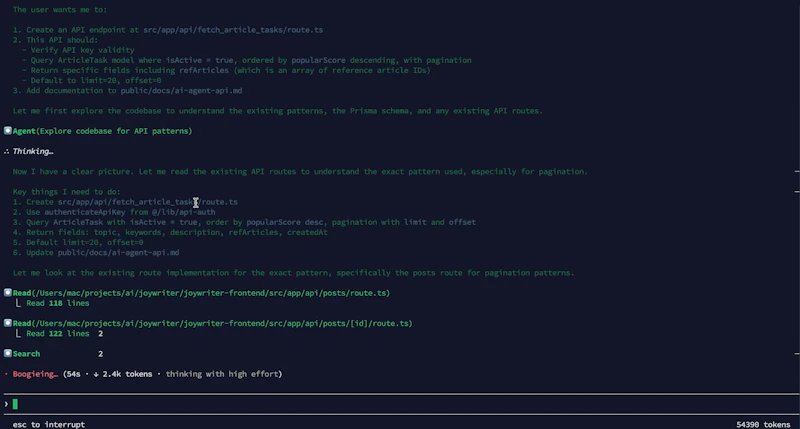Image resolution: width=800 pixels, height=429 pixels.
Task: Click the "thinking with high effort" status text
Action: pyautogui.click(x=222, y=374)
